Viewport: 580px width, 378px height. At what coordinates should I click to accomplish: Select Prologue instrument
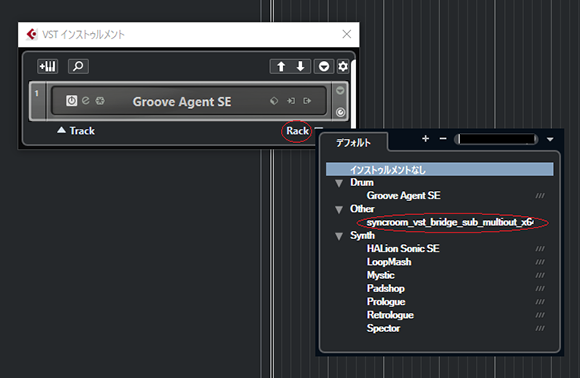386,302
